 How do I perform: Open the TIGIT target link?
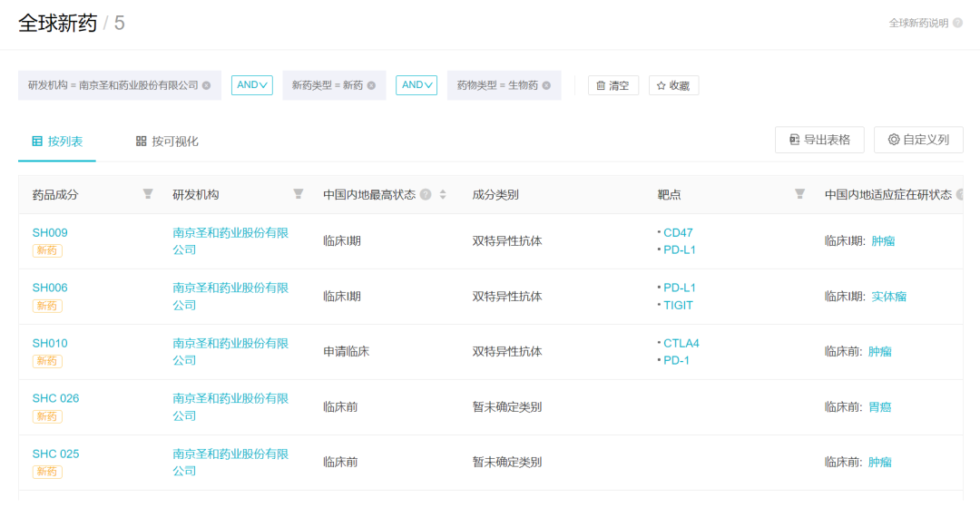678,305
